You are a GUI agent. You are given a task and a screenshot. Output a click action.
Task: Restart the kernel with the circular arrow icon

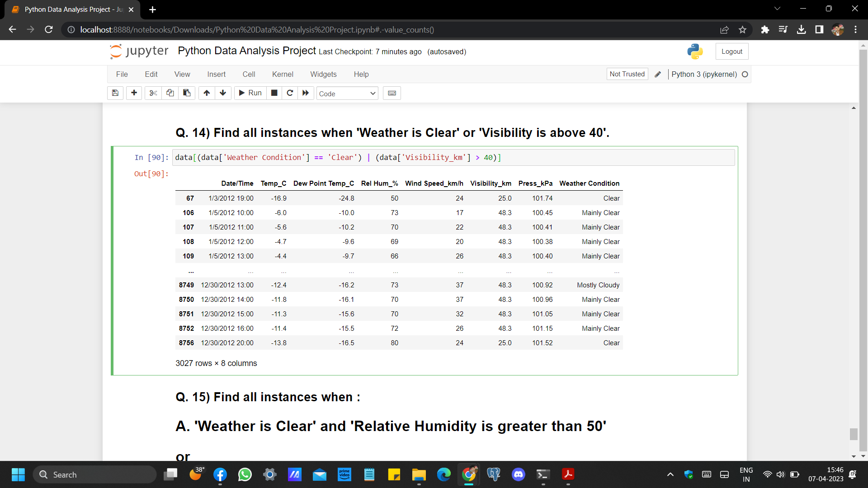(x=290, y=93)
